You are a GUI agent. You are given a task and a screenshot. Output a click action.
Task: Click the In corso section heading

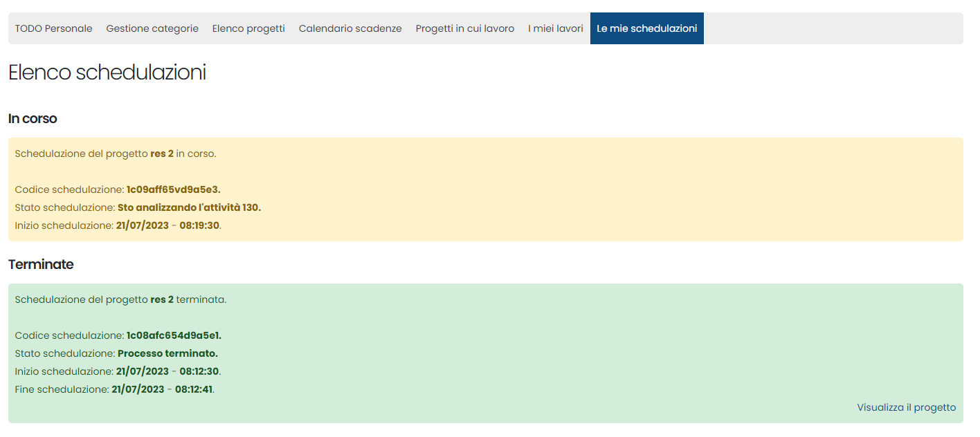coord(33,118)
